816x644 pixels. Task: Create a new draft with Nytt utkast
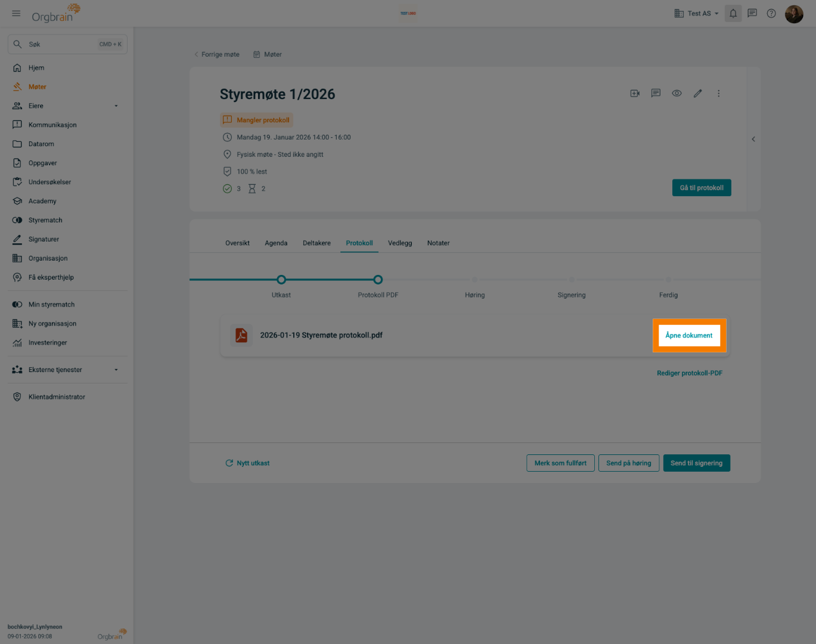coord(247,463)
